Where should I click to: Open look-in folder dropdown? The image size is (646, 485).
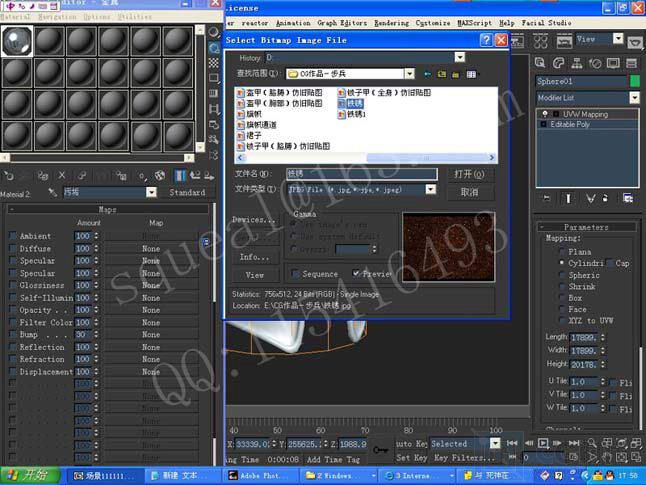(x=409, y=74)
